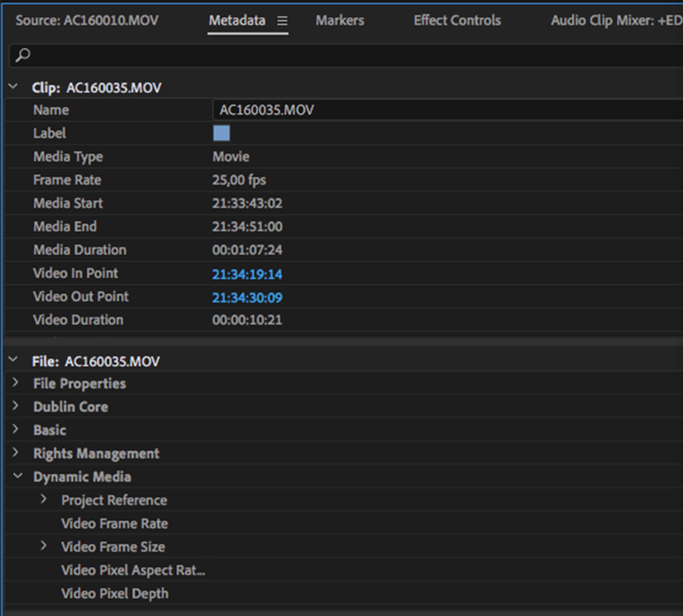
Task: Collapse the Dynamic Media group
Action: [18, 476]
